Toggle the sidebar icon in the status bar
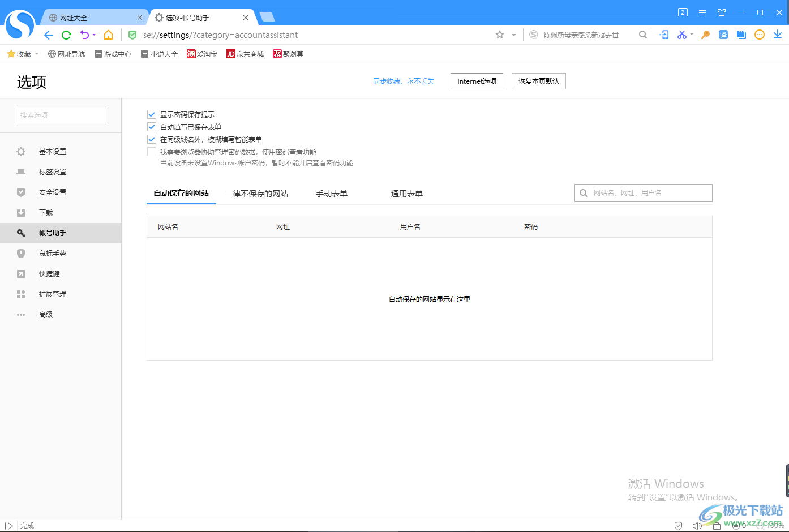The width and height of the screenshot is (789, 532). (9, 526)
